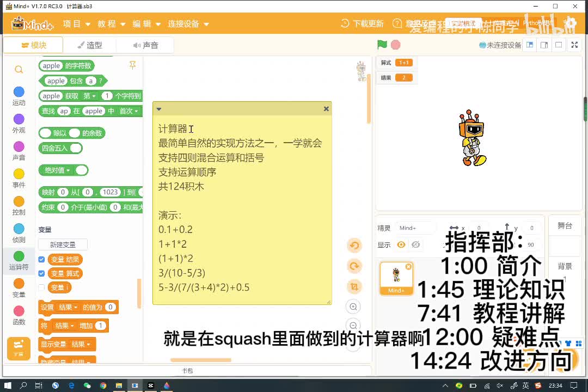Switch to large stage layout icon
Image resolution: width=588 pixels, height=392 pixels.
click(559, 45)
